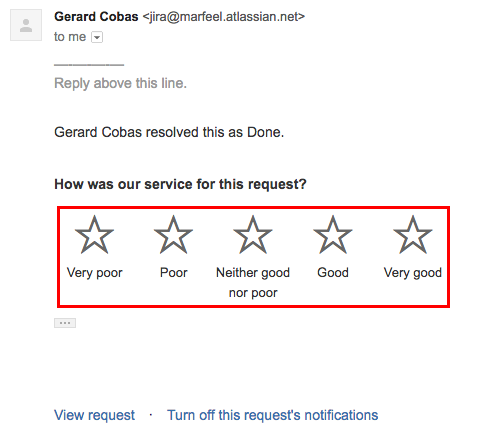Choose the Neither good nor poor star

(x=253, y=235)
